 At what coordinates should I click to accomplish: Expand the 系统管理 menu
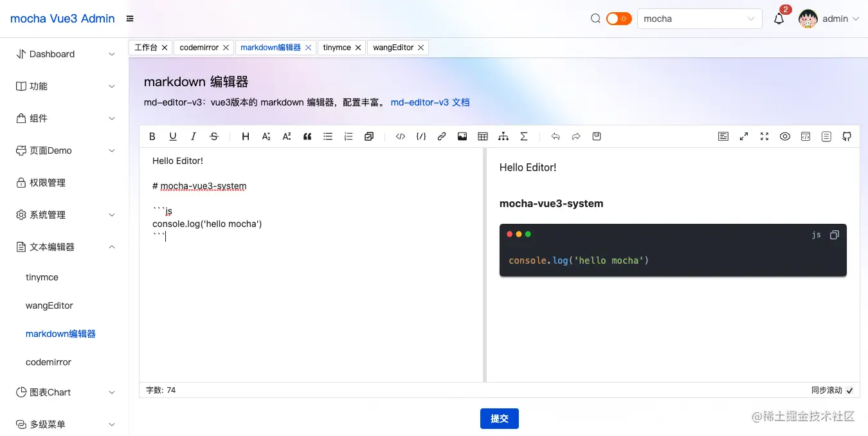coord(64,215)
